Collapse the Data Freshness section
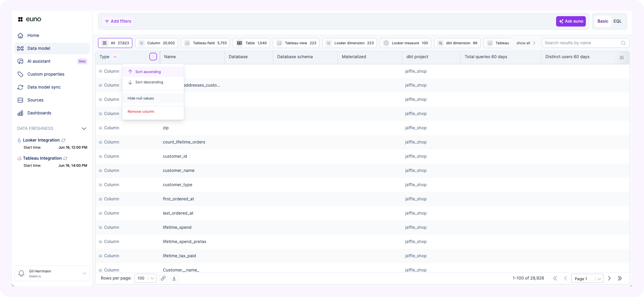The height and width of the screenshot is (297, 644). point(84,128)
